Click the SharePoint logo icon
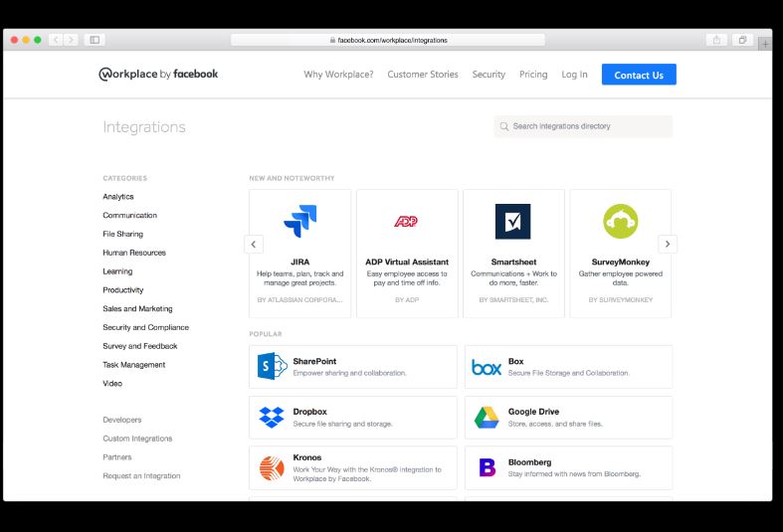The height and width of the screenshot is (532, 783). 272,366
